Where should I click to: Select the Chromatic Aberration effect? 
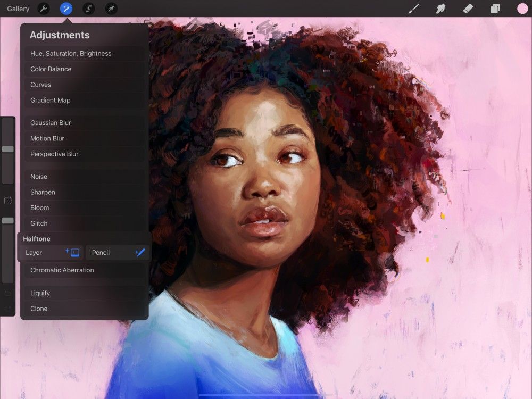tap(61, 270)
